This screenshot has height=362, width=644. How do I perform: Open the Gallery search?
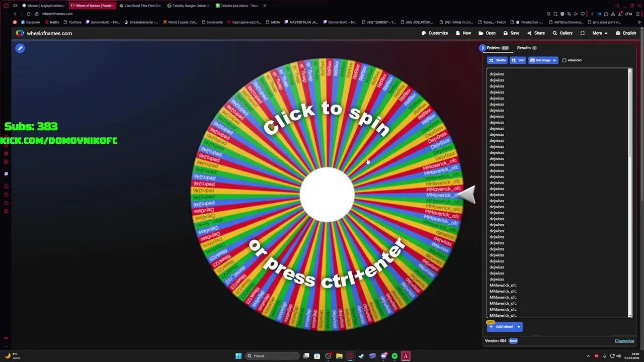[x=562, y=33]
